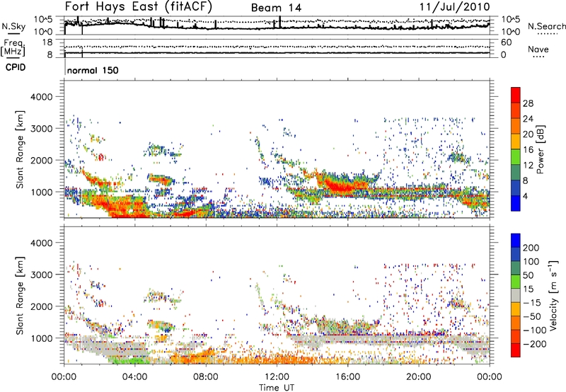Click the '1000' tick of the velocity panel

tap(42, 338)
